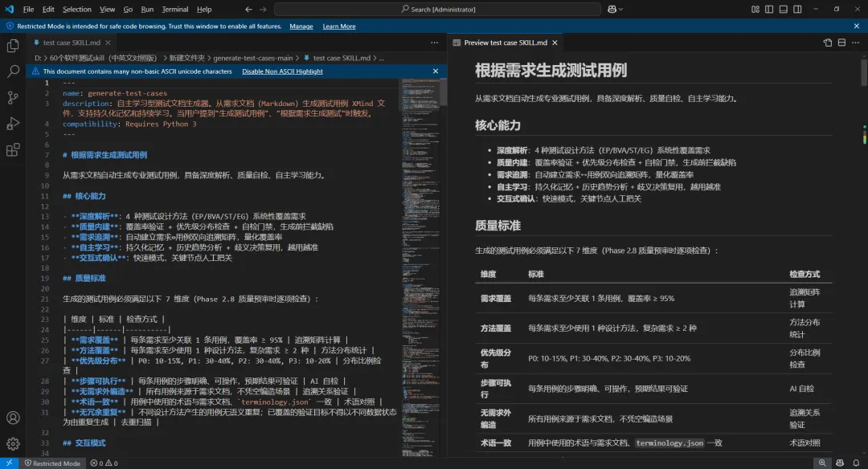Click the '# 根据需求生成测试用例' heading in source
Image resolution: width=868 pixels, height=469 pixels.
click(x=104, y=155)
